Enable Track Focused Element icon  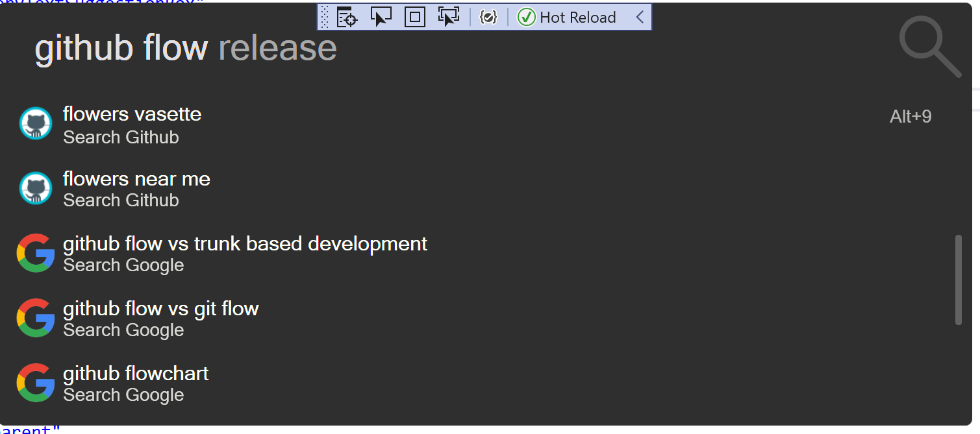[449, 17]
